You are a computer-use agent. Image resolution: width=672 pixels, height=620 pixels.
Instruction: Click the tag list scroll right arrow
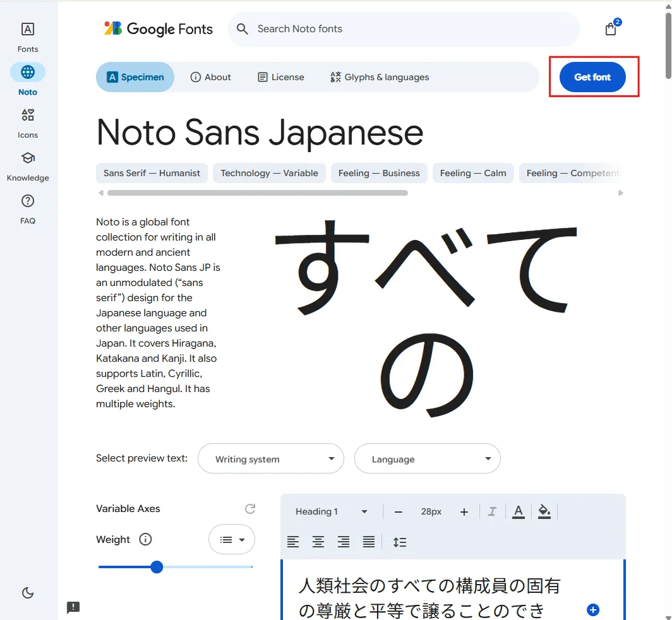[620, 193]
